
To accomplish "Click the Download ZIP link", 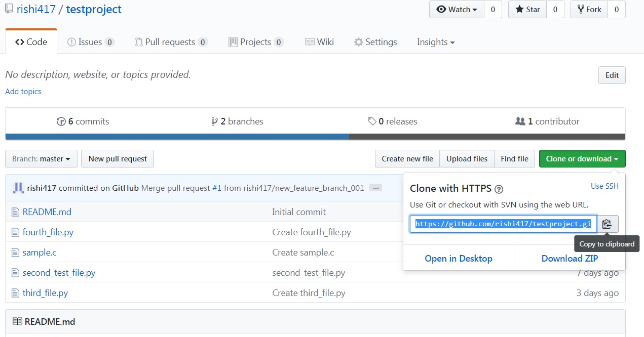I will click(x=570, y=259).
